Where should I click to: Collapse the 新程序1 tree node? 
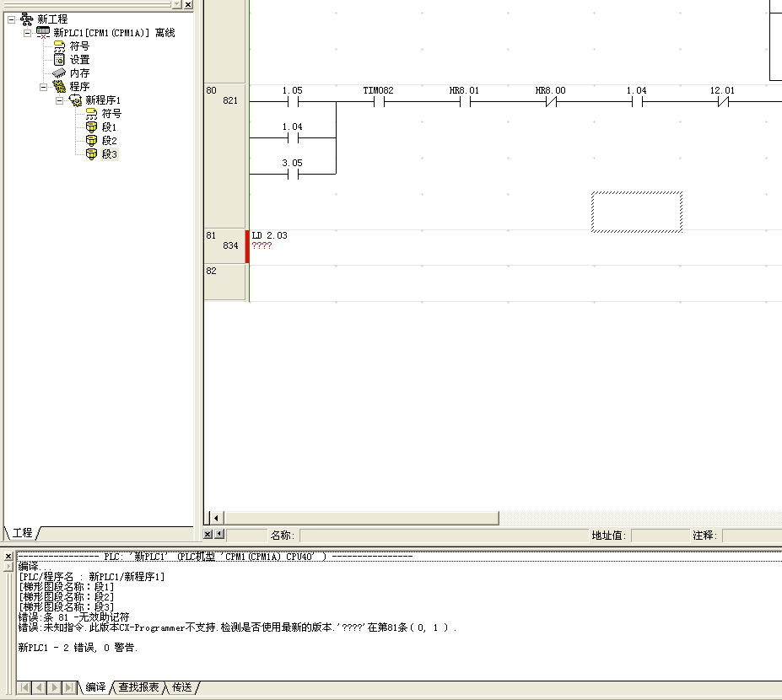click(x=59, y=100)
